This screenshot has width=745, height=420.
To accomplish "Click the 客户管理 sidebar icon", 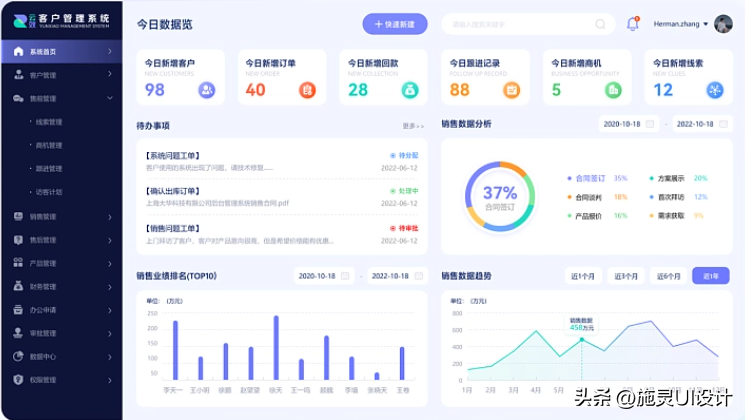I will point(18,75).
